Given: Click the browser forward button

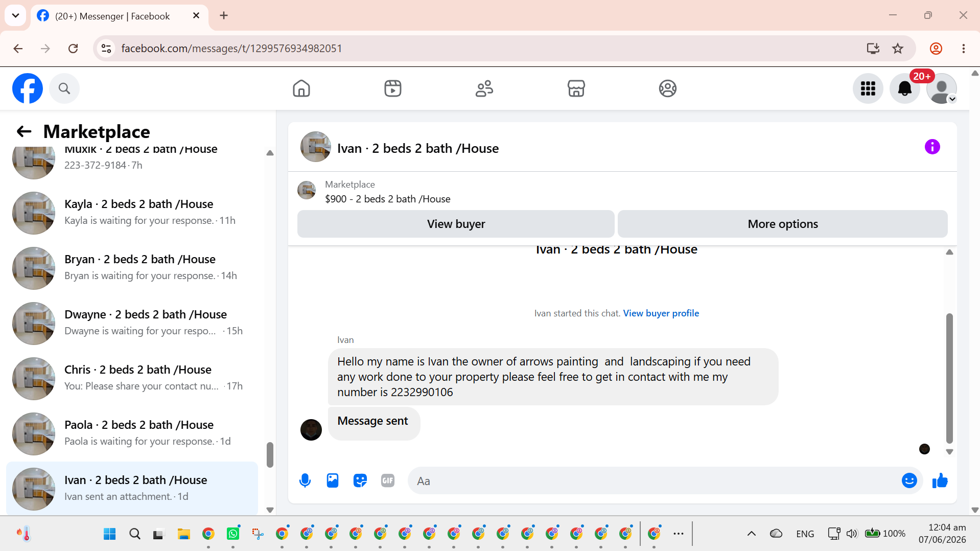Looking at the screenshot, I should [x=45, y=49].
